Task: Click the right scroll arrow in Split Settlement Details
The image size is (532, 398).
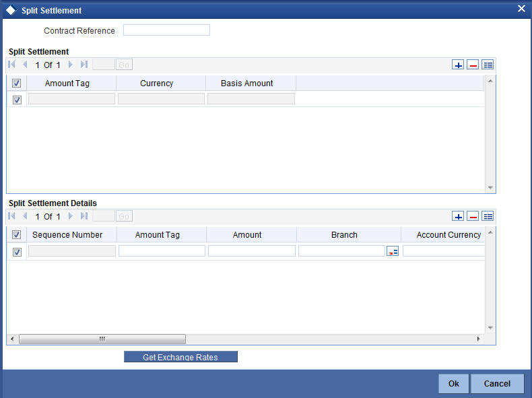Action: 478,339
